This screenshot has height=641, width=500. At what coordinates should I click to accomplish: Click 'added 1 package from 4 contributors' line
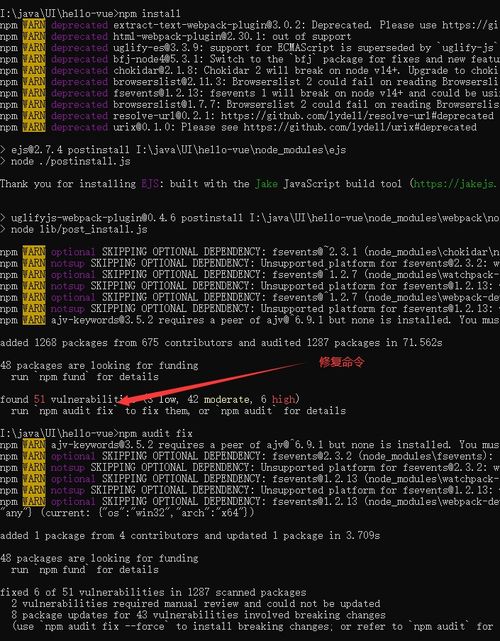[190, 536]
